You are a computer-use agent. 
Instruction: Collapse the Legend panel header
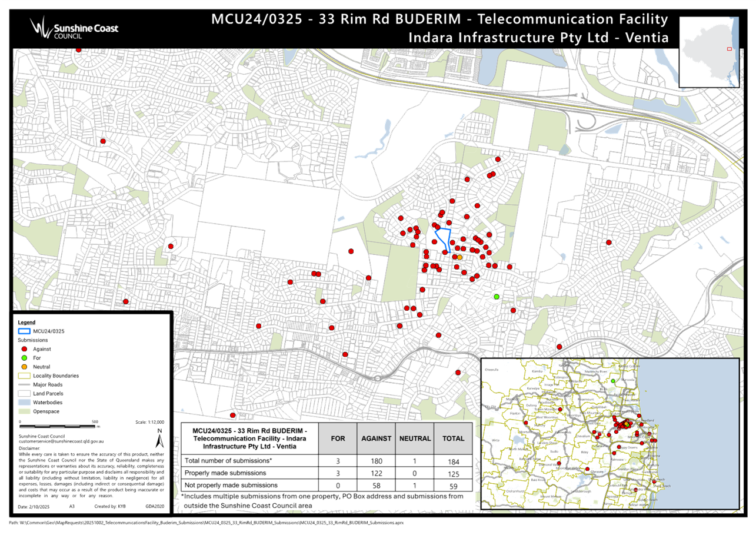coord(25,322)
